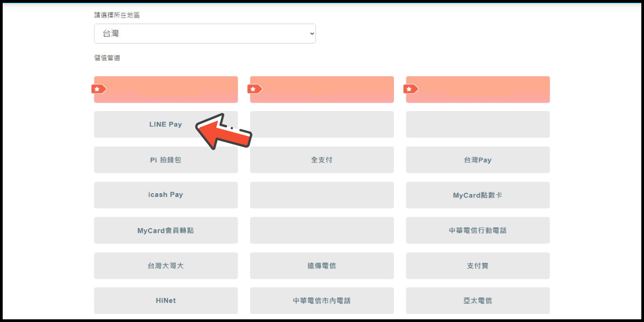Click the blank gray button between MyCard會員轉點 and 中華電信行動電話

pos(322,230)
